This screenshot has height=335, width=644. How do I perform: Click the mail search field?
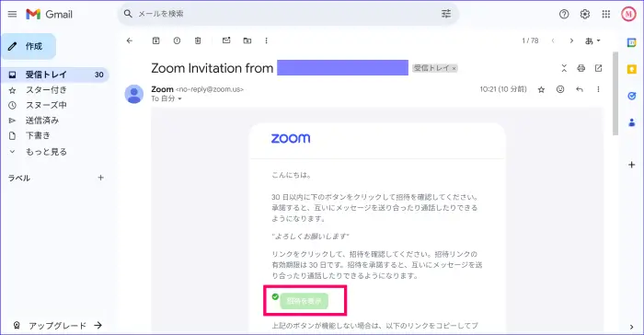coord(287,14)
